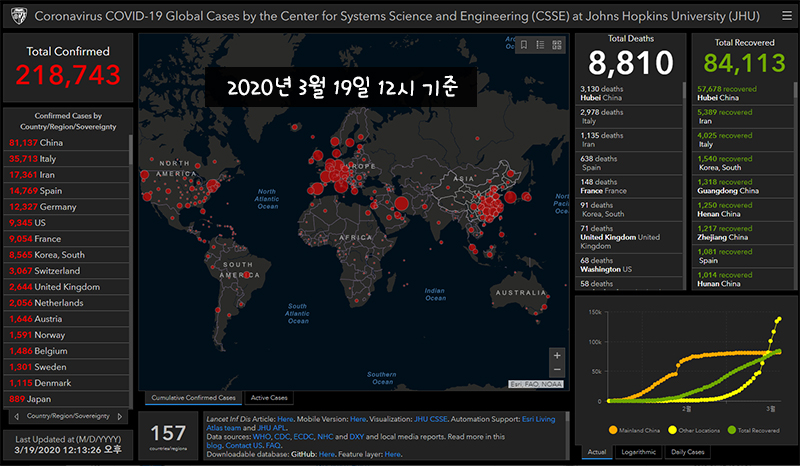Open the FAQ link
The image size is (800, 466).
point(272,446)
